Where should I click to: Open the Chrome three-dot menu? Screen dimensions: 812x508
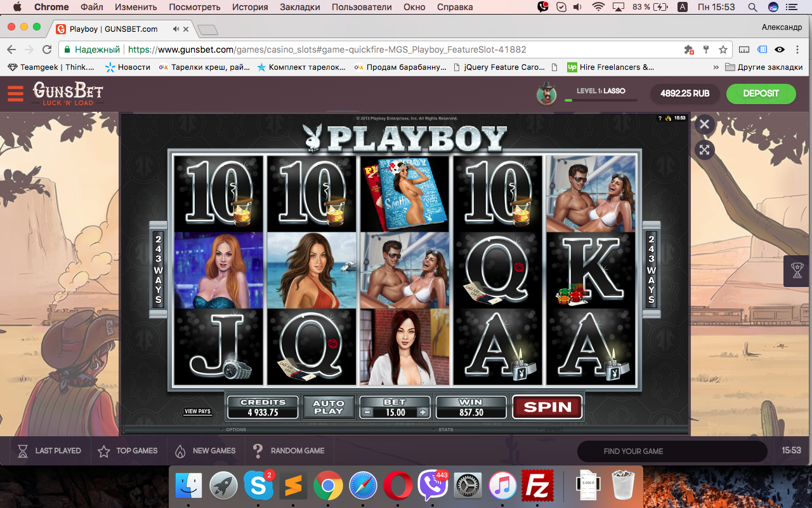799,50
